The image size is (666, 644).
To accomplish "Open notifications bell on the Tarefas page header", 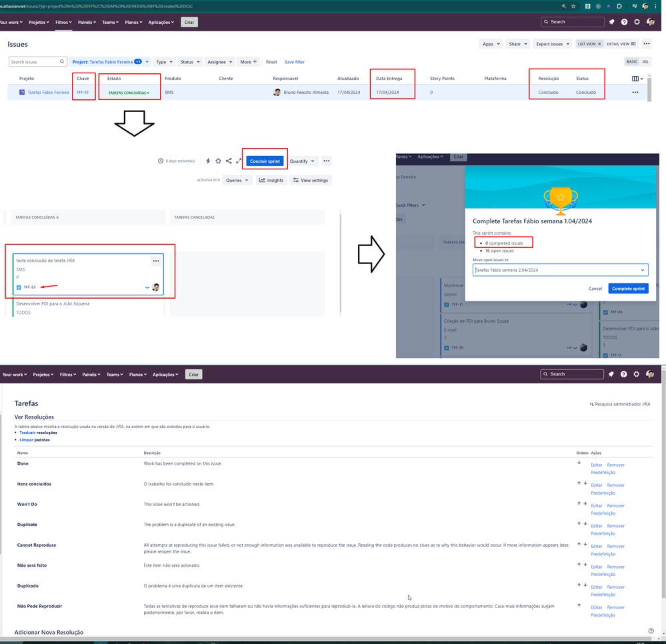I will [611, 374].
